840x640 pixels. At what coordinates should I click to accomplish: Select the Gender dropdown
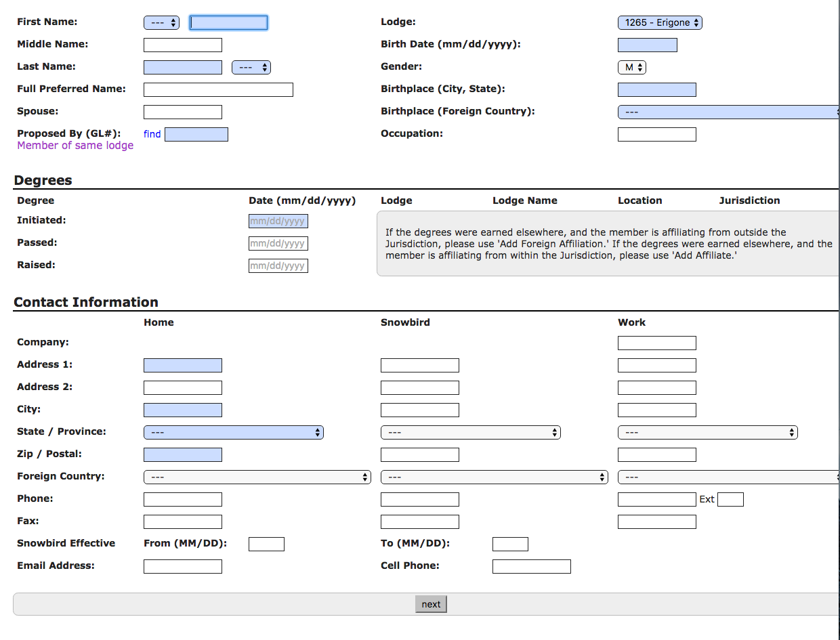[x=631, y=68]
